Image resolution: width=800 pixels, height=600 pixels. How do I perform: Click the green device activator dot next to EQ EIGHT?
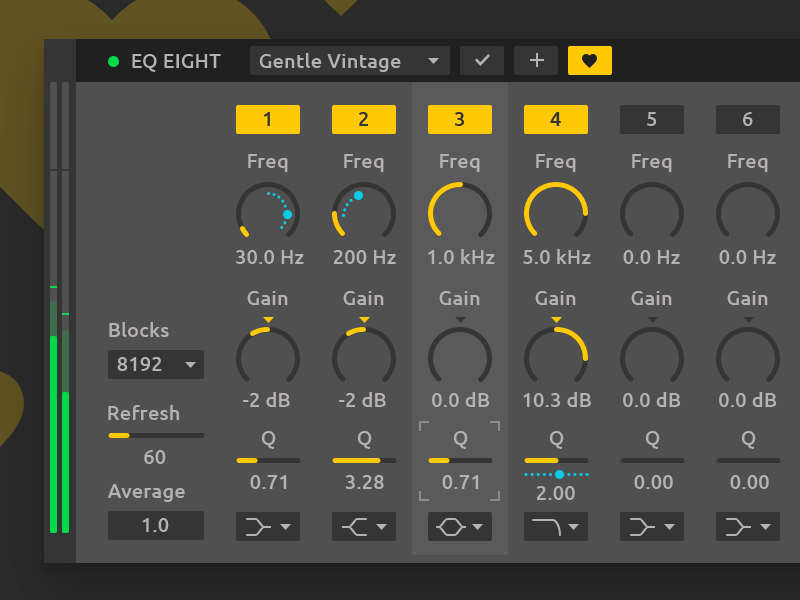click(113, 60)
